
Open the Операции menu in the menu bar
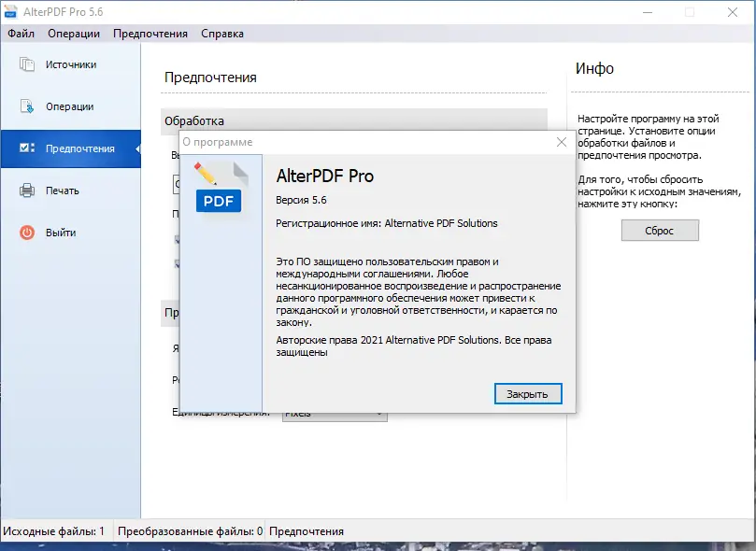coord(73,34)
